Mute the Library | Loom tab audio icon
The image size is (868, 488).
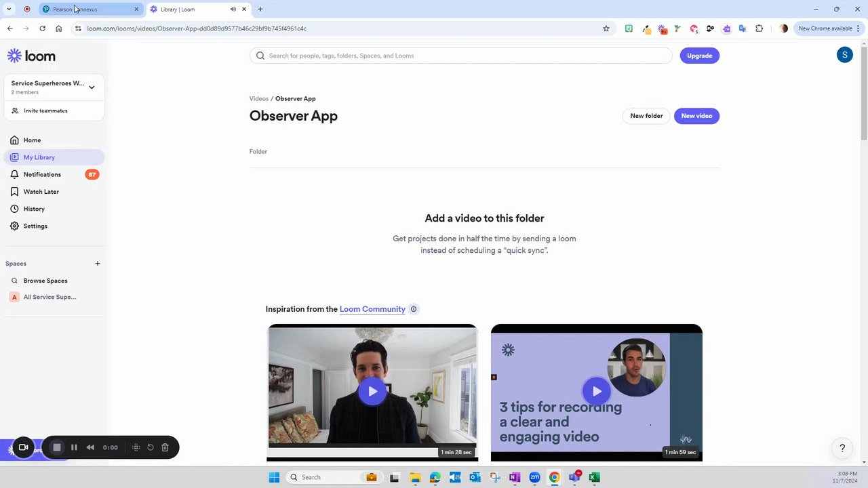(233, 9)
